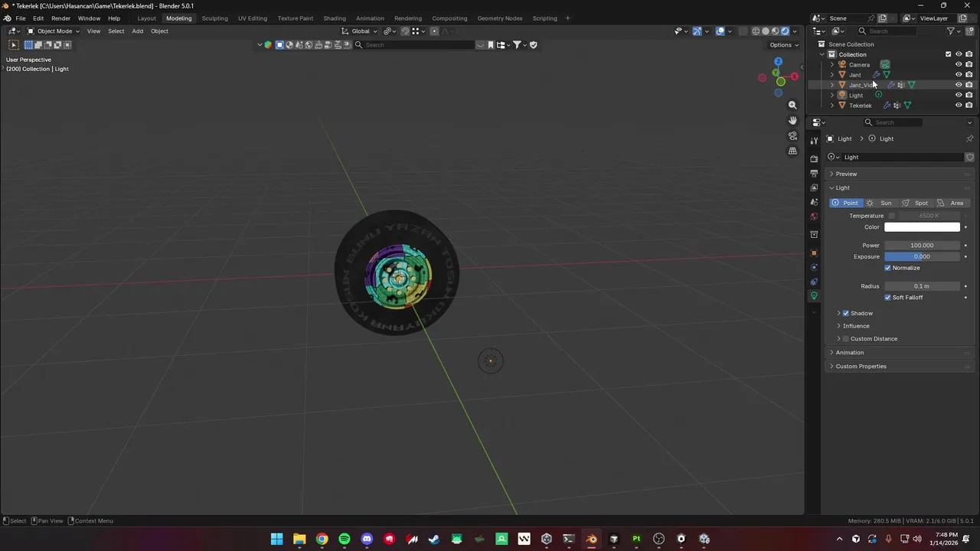Viewport: 980px width, 551px height.
Task: Toggle the camera view icon in viewport
Action: (792, 135)
